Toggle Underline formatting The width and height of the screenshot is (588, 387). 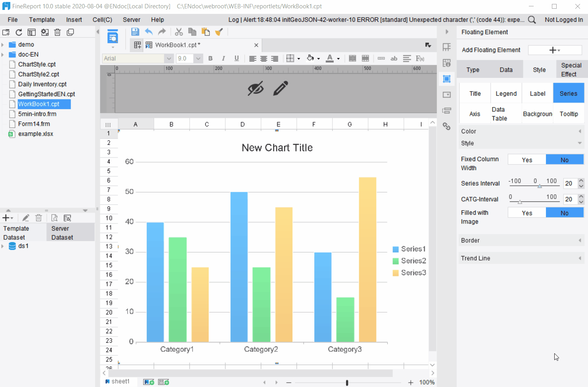tap(236, 58)
